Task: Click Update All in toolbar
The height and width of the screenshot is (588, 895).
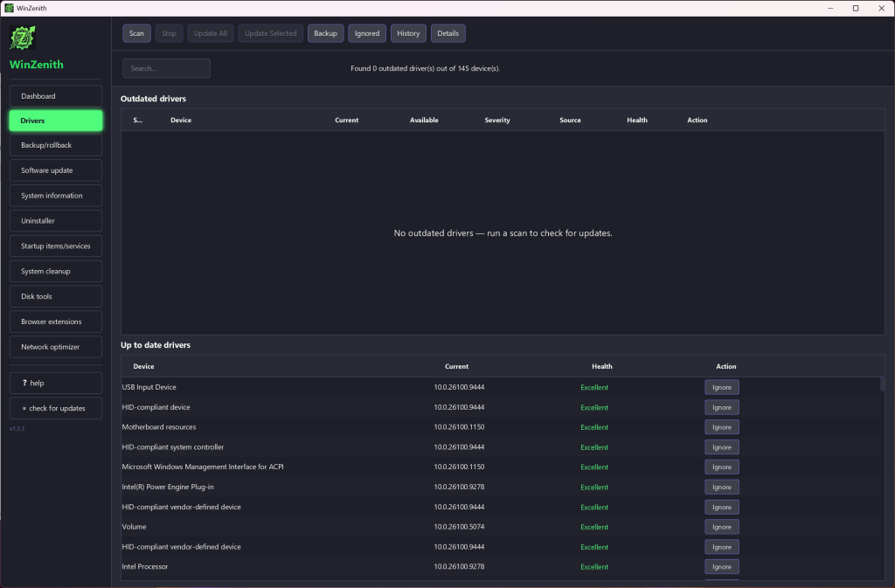Action: click(x=211, y=33)
